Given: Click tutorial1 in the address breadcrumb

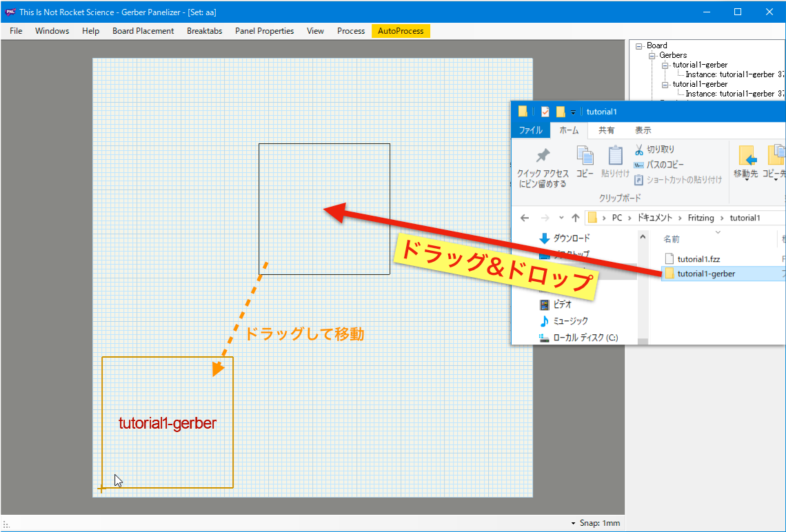Looking at the screenshot, I should [745, 218].
